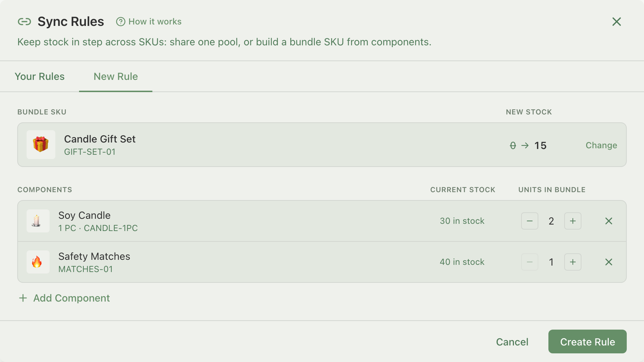
Task: Click the minus button for Safety Matches
Action: pyautogui.click(x=530, y=262)
